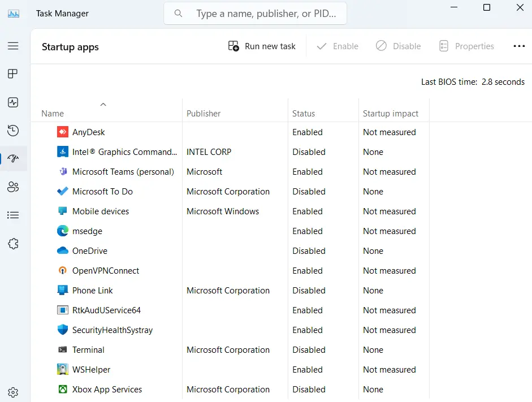Click Enabled status of AnyDesk
This screenshot has width=532, height=402.
(308, 132)
